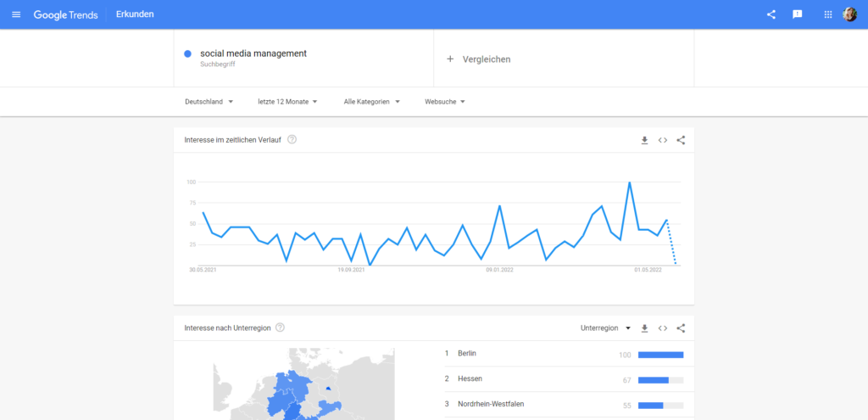This screenshot has width=868, height=420.
Task: Share the time trend chart
Action: [x=681, y=140]
